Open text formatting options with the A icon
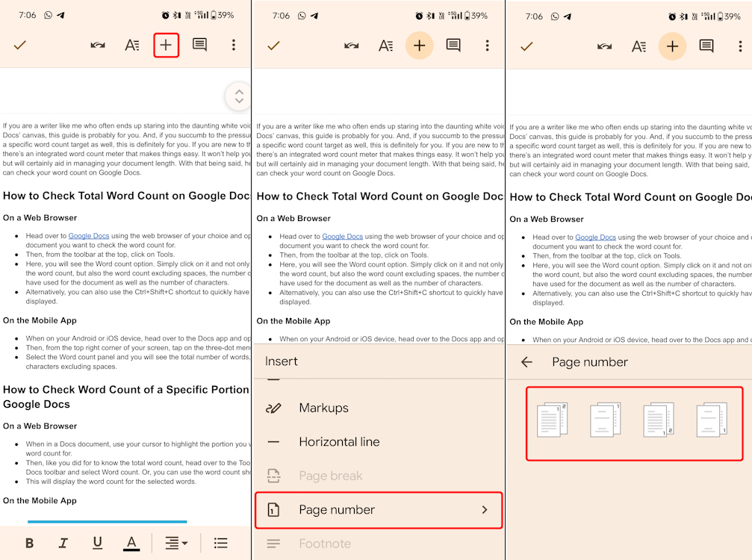Screen dimensions: 752x560 click(x=131, y=45)
